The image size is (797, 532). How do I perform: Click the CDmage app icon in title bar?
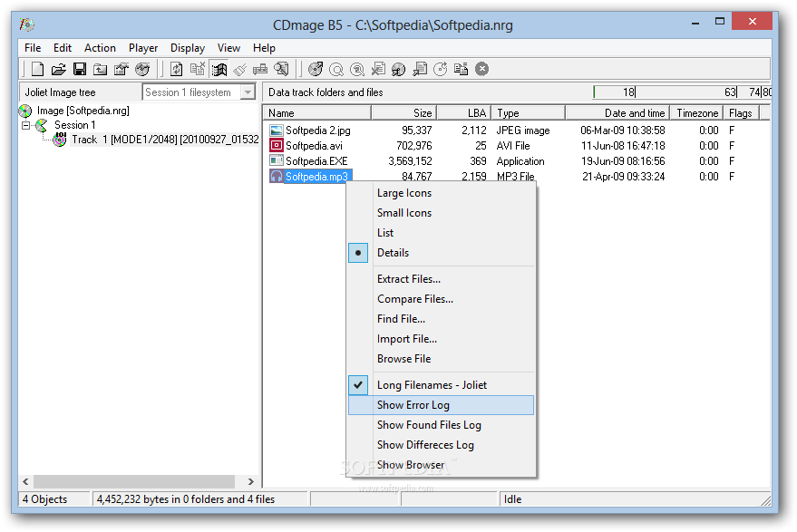[27, 24]
